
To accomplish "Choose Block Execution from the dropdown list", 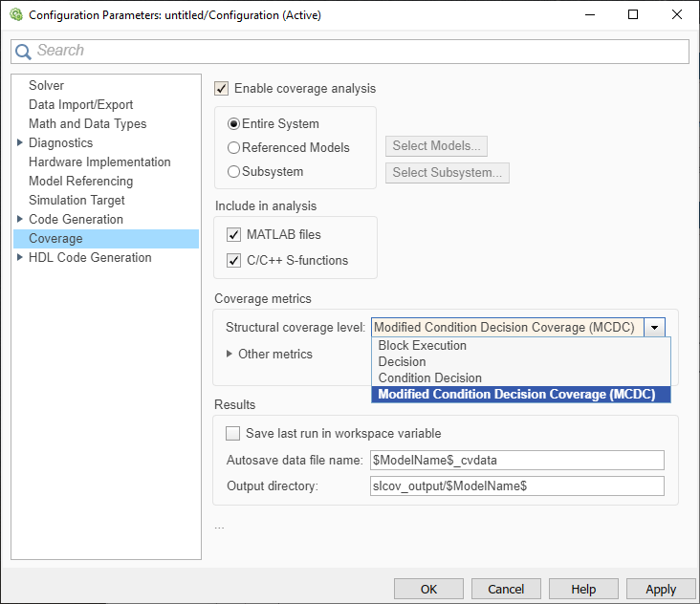I will click(x=423, y=345).
